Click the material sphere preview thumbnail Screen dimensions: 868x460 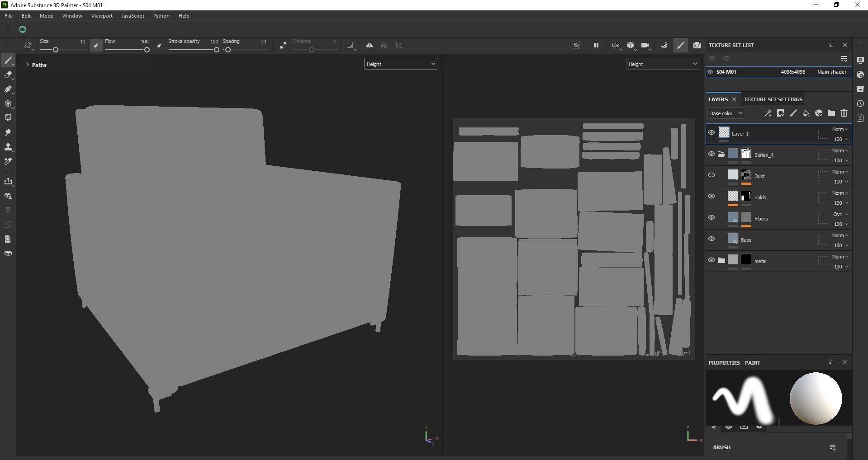click(815, 398)
